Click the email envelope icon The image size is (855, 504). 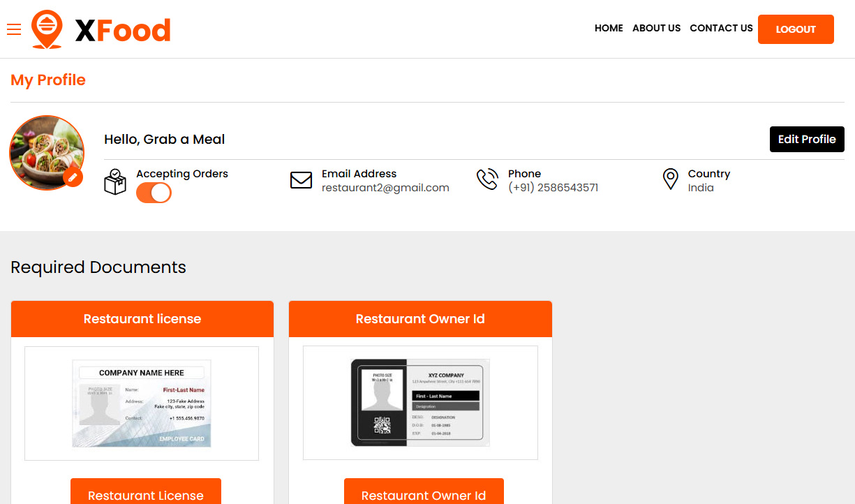[301, 180]
